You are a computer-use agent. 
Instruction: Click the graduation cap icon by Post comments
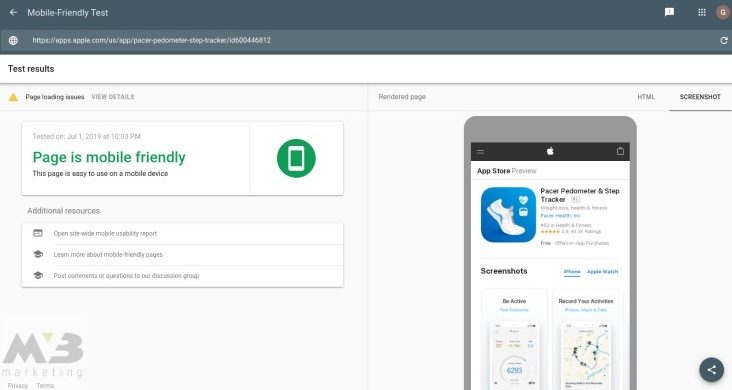click(38, 276)
